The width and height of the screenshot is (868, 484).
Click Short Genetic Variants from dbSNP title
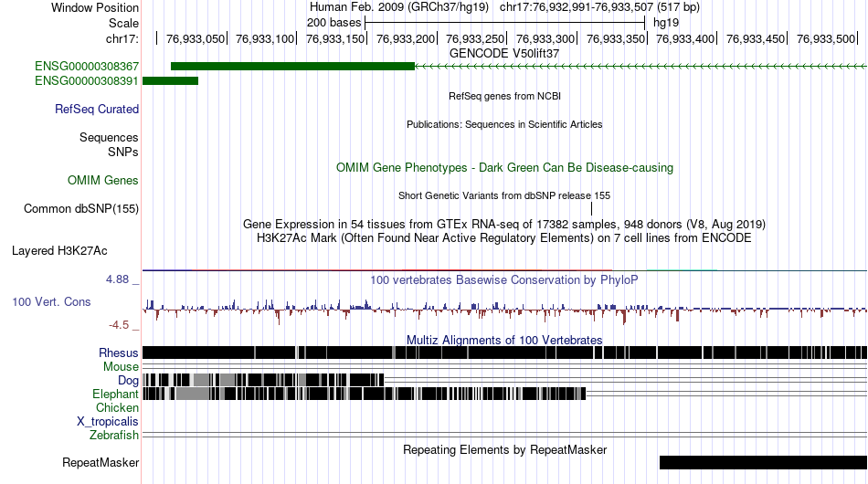coord(504,195)
